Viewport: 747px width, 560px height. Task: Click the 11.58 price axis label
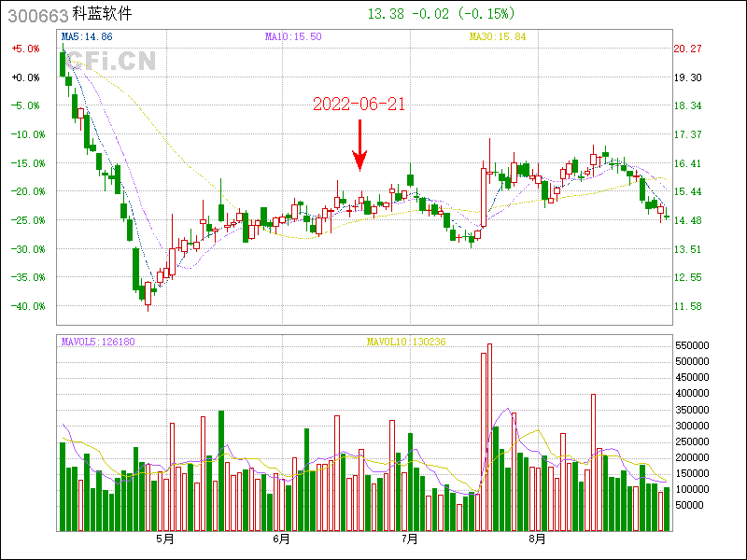click(689, 306)
